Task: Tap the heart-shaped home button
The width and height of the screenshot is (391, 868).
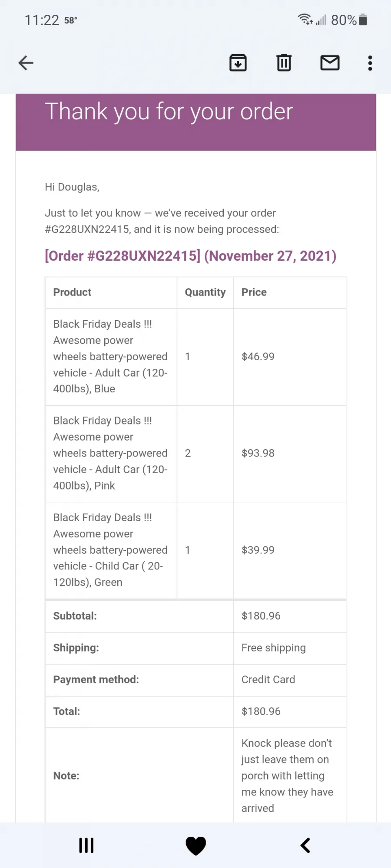Action: point(196,845)
